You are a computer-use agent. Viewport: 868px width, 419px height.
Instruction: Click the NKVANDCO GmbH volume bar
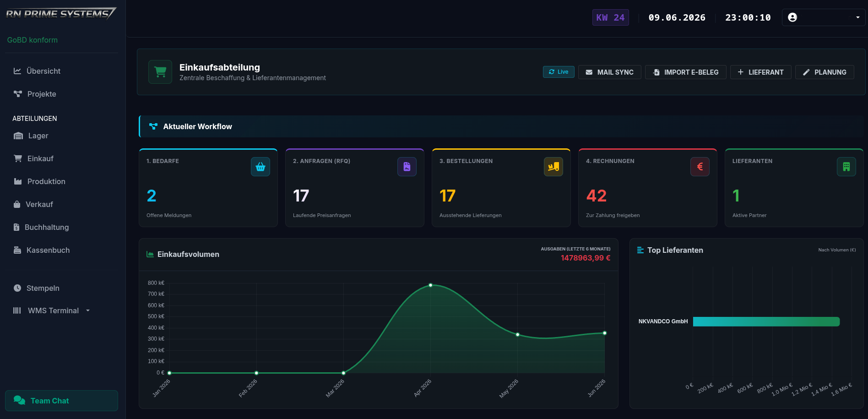(766, 321)
